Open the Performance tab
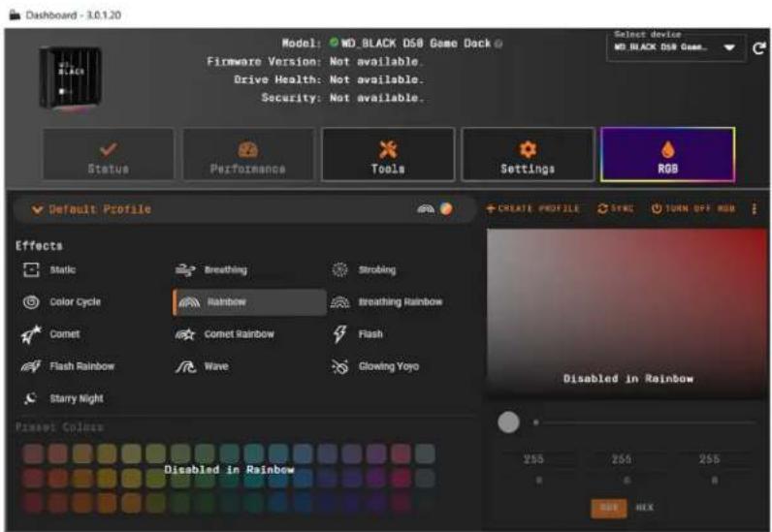The width and height of the screenshot is (772, 532). [x=248, y=154]
